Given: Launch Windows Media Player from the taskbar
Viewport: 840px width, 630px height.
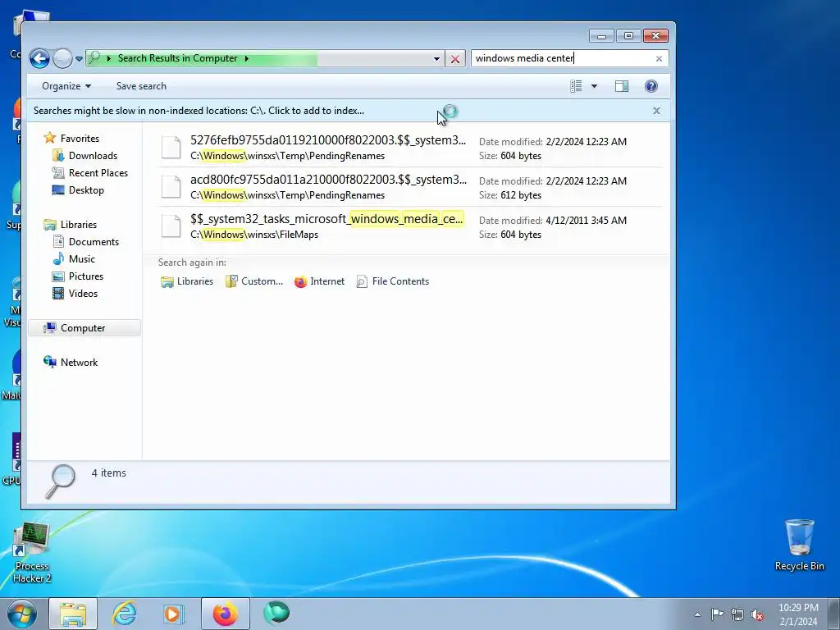Looking at the screenshot, I should [173, 614].
